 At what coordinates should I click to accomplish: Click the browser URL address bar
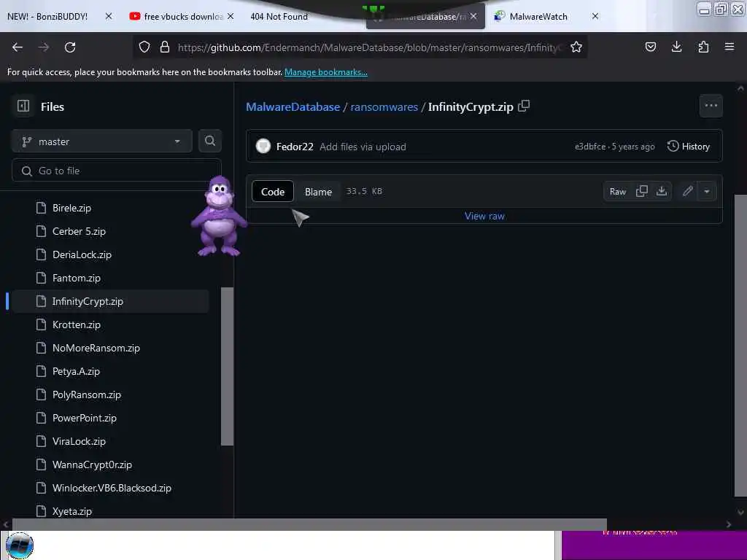point(369,47)
